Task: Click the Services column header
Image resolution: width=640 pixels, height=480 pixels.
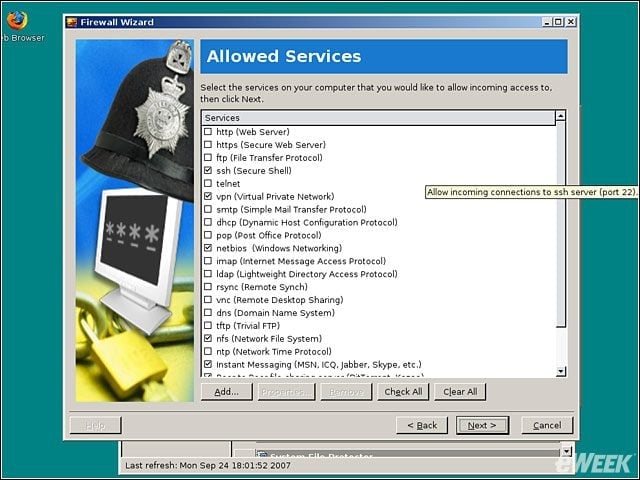Action: 378,118
